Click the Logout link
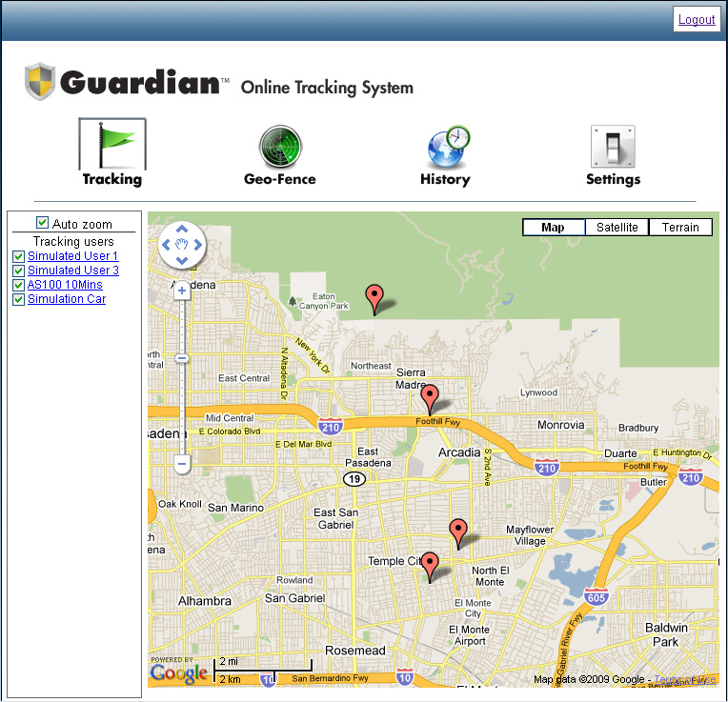The width and height of the screenshot is (728, 702). click(697, 19)
